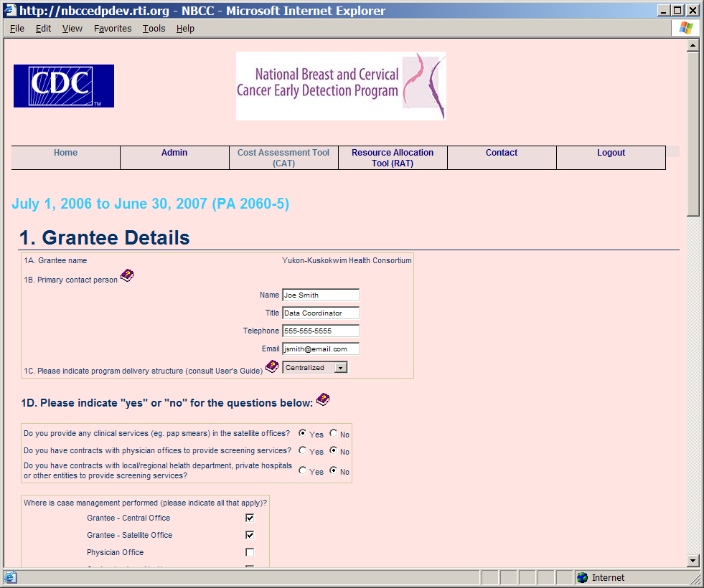704x588 pixels.
Task: Click help book icon beside Primary contact person
Action: 127,276
